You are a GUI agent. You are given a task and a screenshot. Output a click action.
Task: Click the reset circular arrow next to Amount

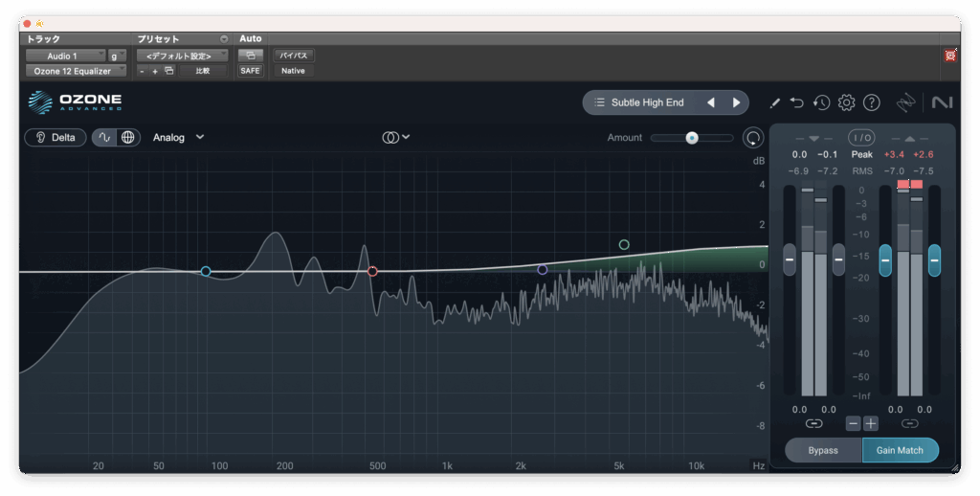point(753,138)
